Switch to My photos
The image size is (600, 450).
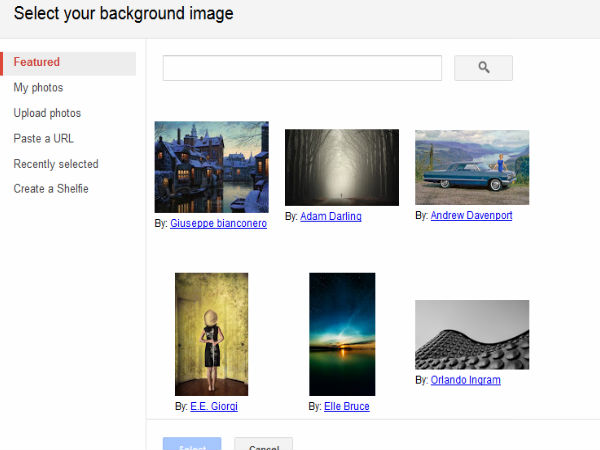[38, 88]
